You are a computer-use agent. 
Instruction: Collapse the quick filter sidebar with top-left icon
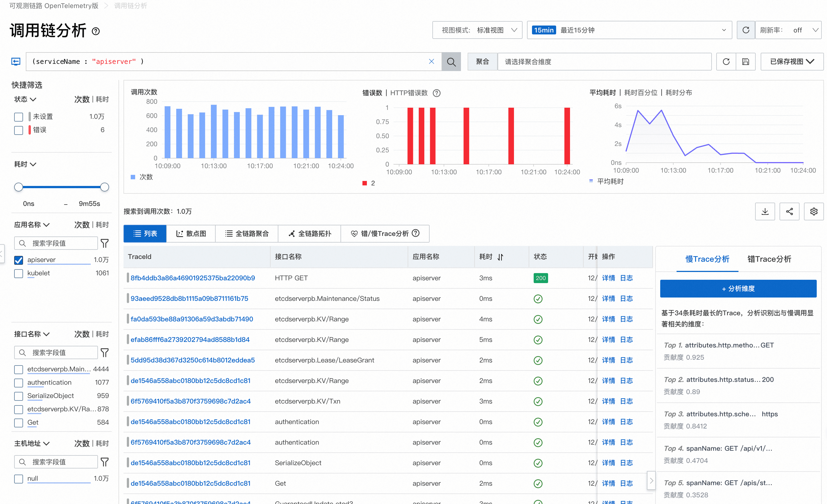coord(16,61)
